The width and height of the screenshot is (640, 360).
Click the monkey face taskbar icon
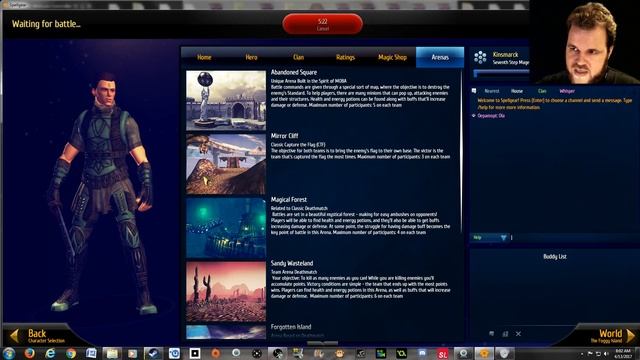(x=340, y=353)
